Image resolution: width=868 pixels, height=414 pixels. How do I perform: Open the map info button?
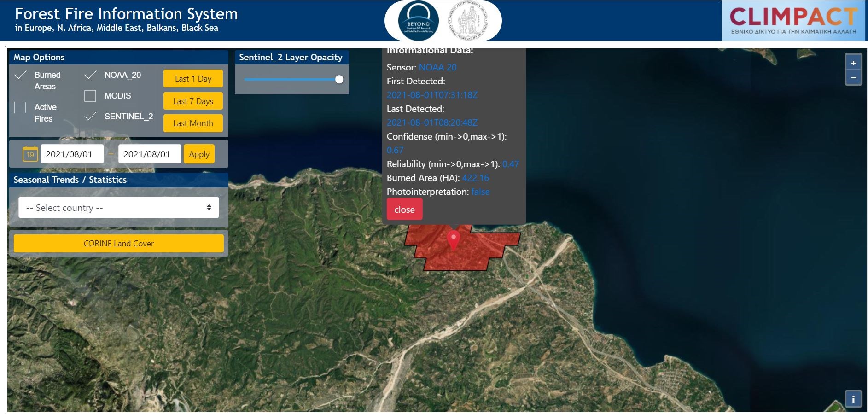(x=853, y=399)
